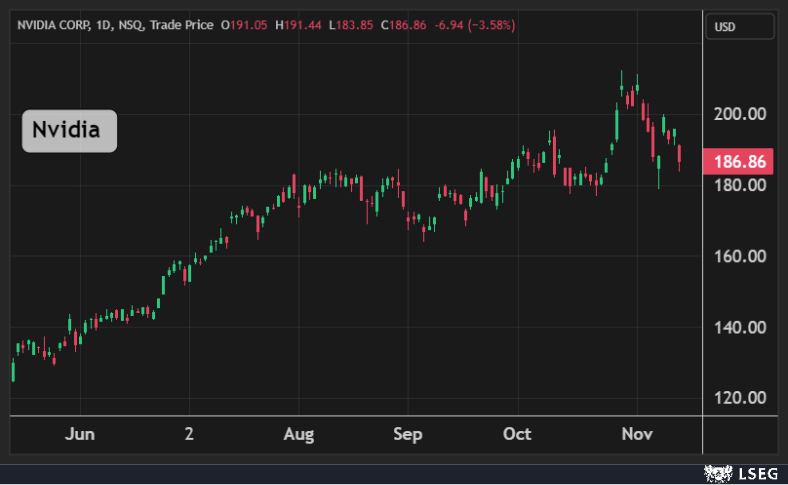Click the Oct label on time axis
This screenshot has height=485, width=788.
[x=517, y=434]
